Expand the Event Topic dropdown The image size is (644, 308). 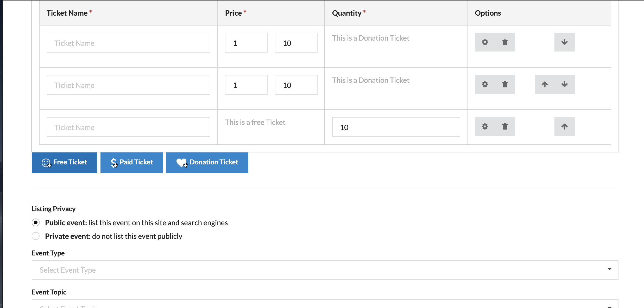pyautogui.click(x=325, y=305)
